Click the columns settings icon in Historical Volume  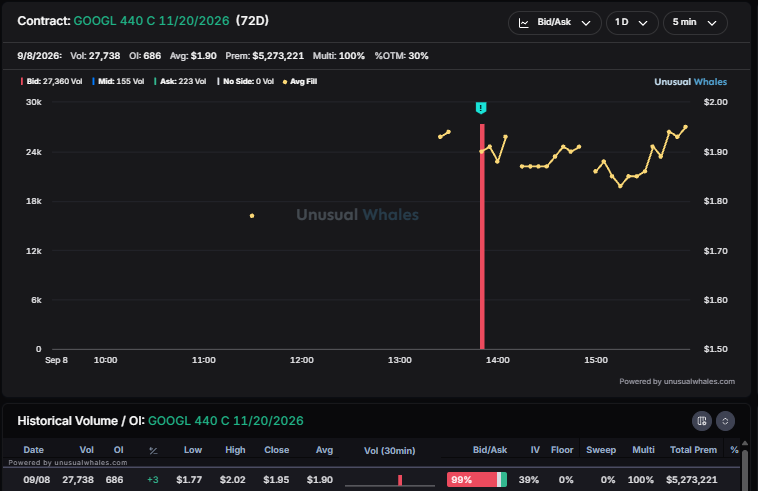coord(701,421)
